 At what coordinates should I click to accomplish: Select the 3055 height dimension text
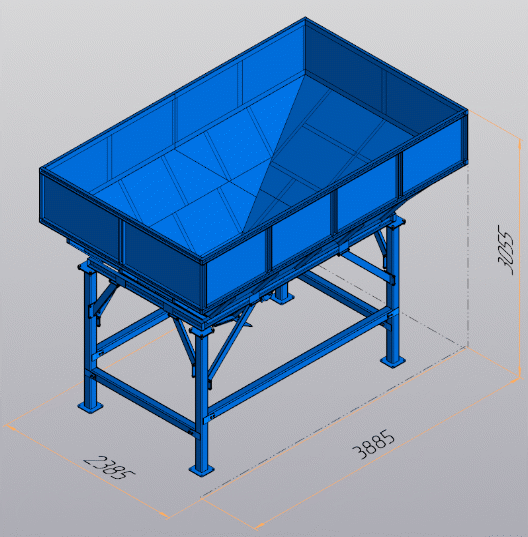[x=506, y=250]
